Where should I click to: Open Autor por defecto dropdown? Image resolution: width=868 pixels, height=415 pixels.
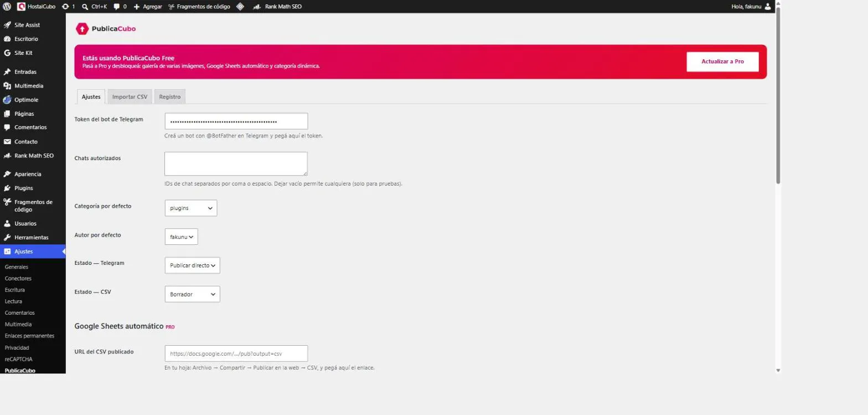pos(182,237)
